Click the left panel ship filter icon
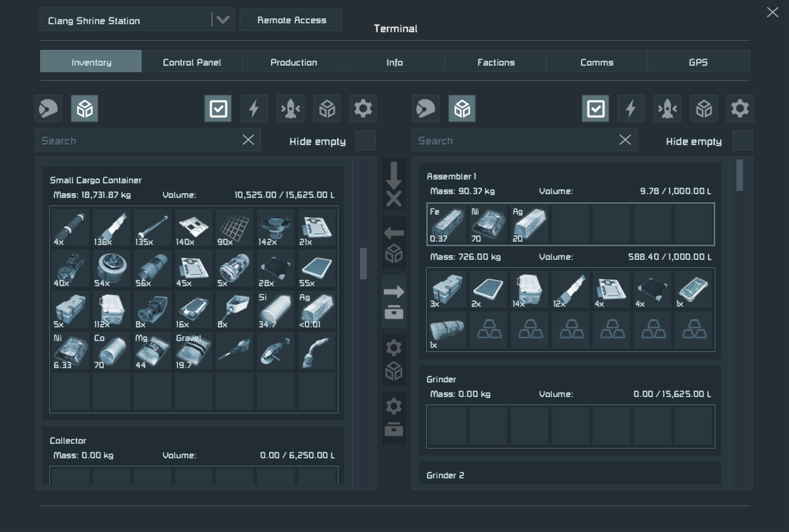Viewport: 789px width, 532px height. coord(291,108)
